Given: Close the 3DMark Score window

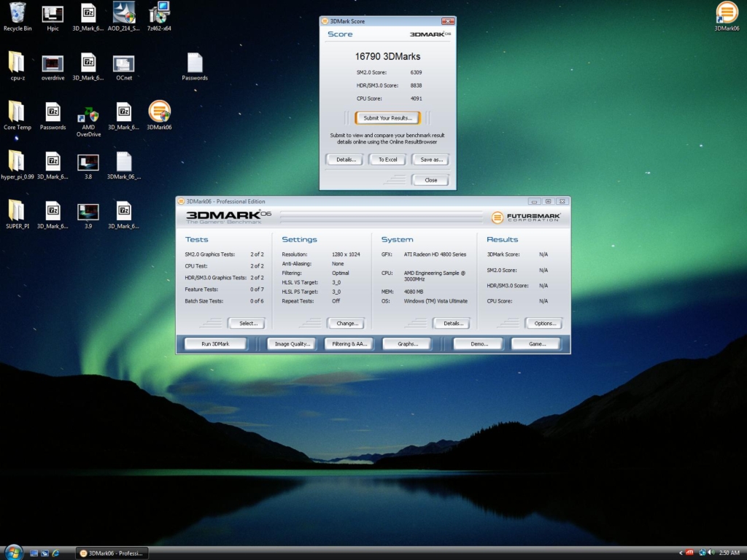Looking at the screenshot, I should click(x=447, y=21).
